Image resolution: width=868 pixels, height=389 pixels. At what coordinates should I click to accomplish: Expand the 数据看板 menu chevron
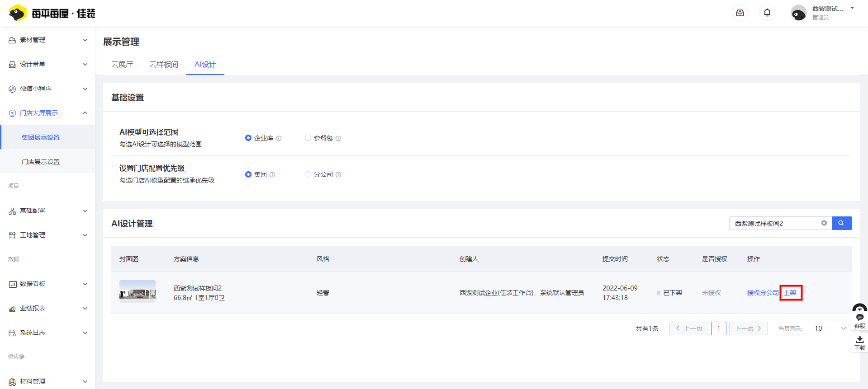[x=85, y=284]
